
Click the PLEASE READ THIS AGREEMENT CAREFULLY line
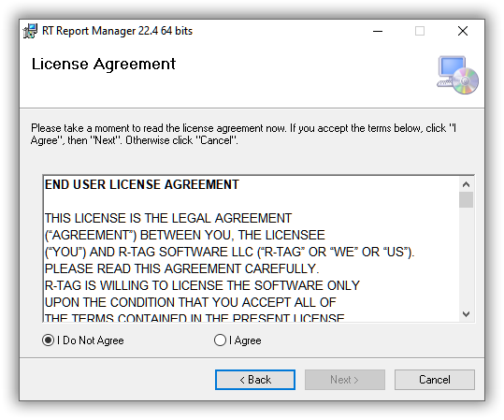pos(181,268)
